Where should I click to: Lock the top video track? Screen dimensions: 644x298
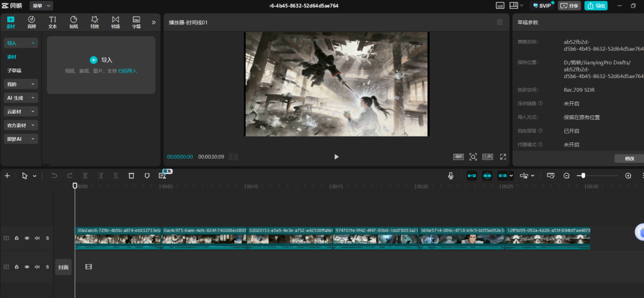click(x=17, y=238)
